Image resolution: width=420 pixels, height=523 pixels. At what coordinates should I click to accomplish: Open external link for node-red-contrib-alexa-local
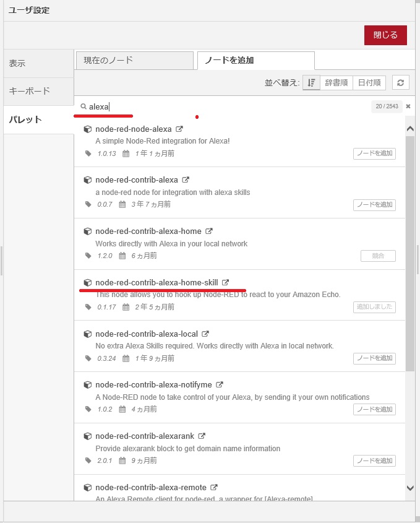205,334
